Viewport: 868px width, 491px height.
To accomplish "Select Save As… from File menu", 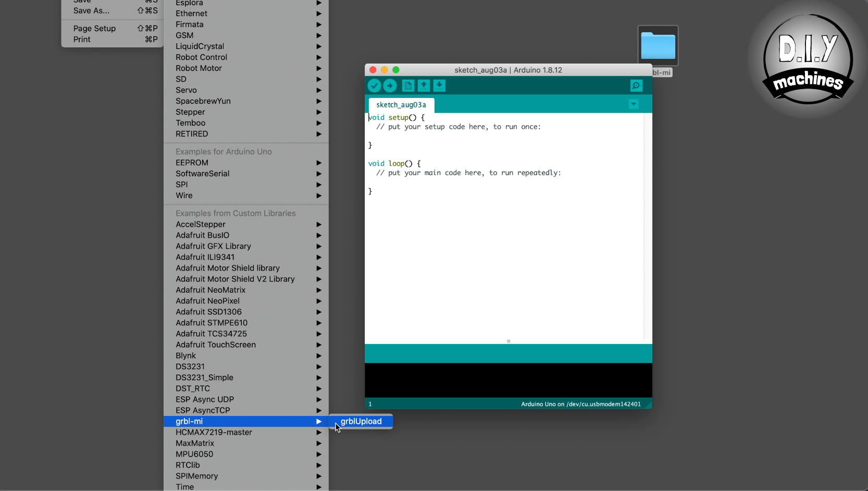I will 113,10.
